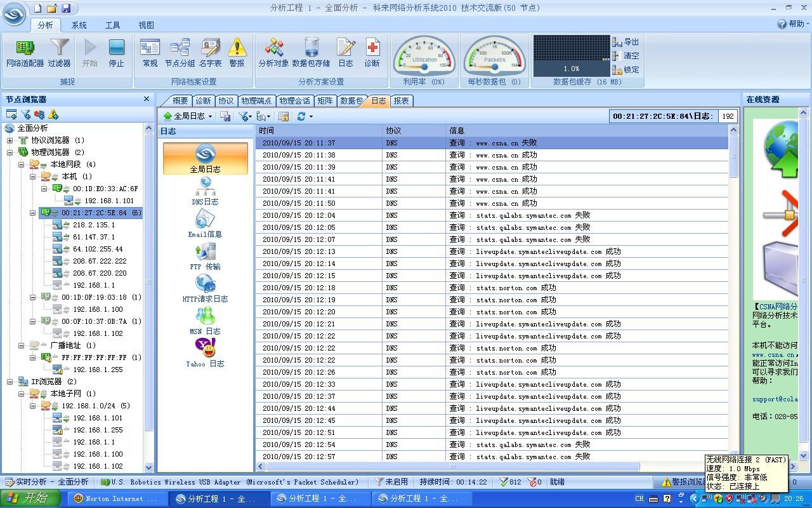Select DNS日志 in the log list
Screen dimensions: 812x508
point(205,192)
